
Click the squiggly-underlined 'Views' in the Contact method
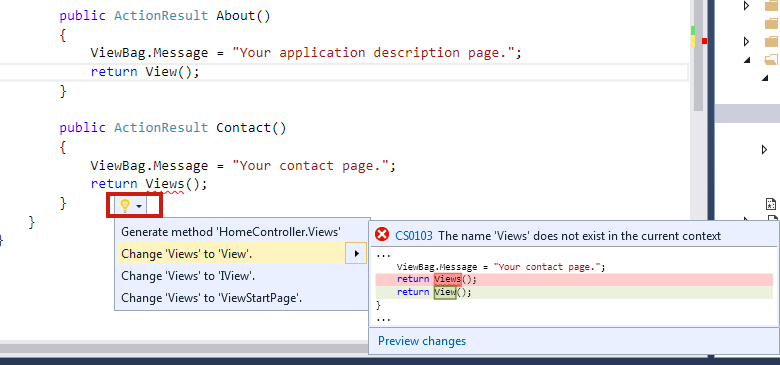[165, 184]
